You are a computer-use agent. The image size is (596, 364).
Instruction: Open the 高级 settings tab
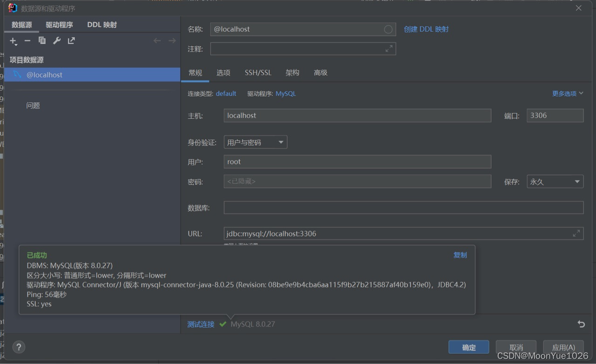(x=320, y=73)
